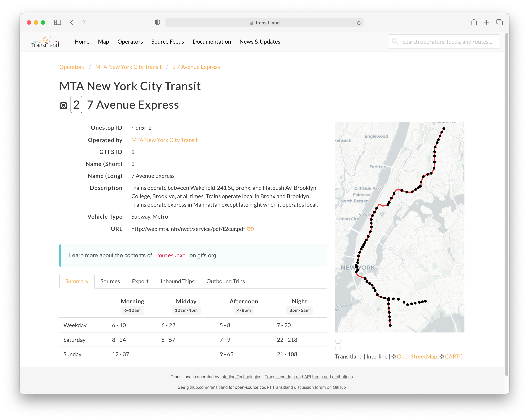The image size is (529, 420).
Task: Reload the page with refresh icon
Action: pyautogui.click(x=359, y=23)
